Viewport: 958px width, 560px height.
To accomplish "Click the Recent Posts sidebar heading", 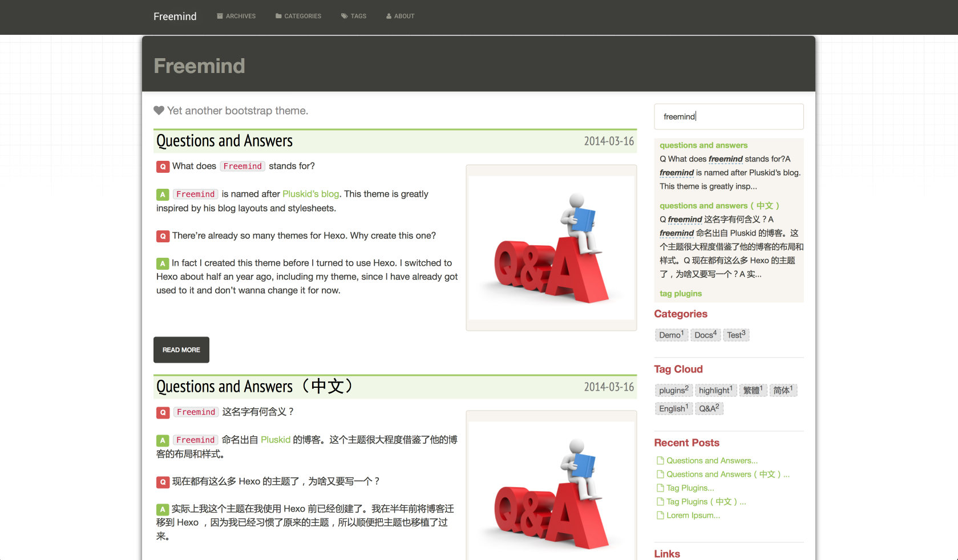I will [x=686, y=443].
